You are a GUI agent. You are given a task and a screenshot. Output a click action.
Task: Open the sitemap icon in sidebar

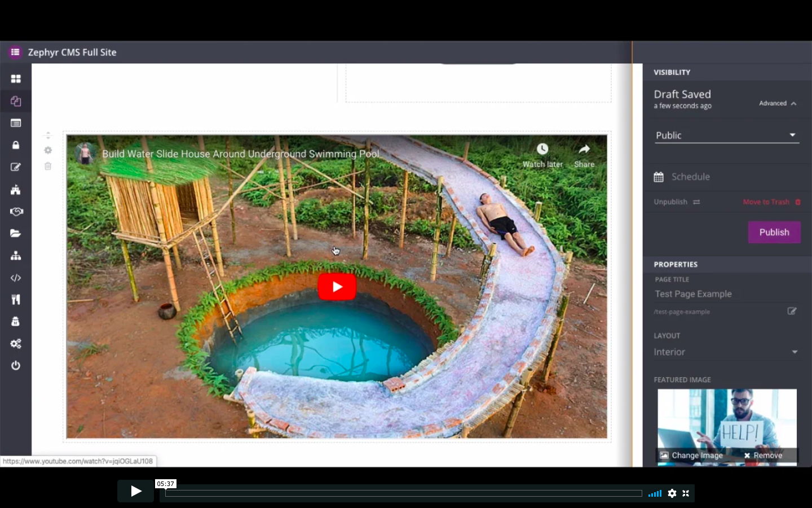click(16, 256)
